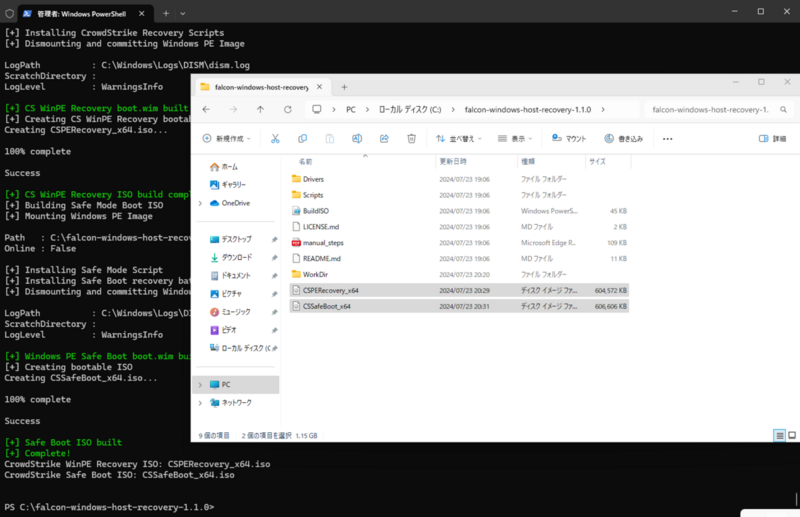Open Videos quick access folder

223,330
